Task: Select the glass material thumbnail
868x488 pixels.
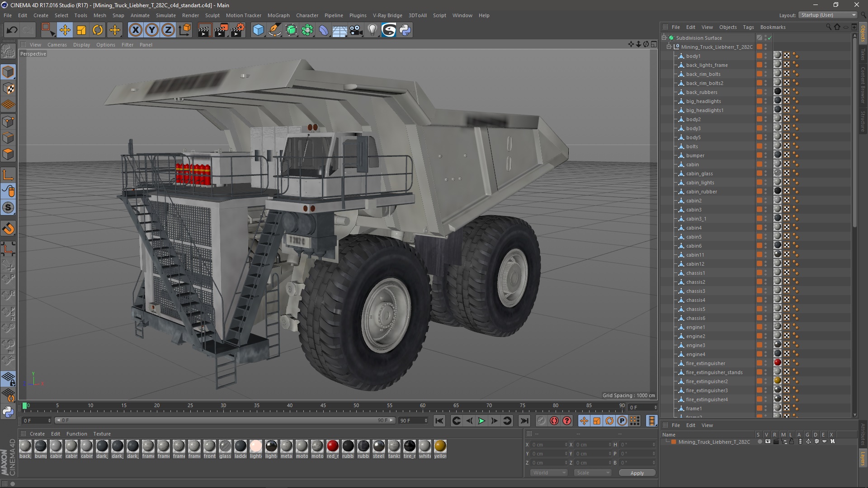Action: [x=225, y=449]
